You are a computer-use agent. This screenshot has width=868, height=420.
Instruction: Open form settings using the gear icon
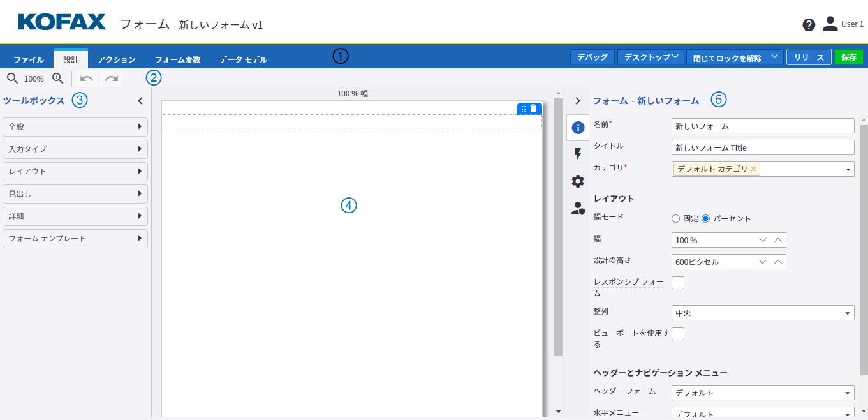coord(577,181)
